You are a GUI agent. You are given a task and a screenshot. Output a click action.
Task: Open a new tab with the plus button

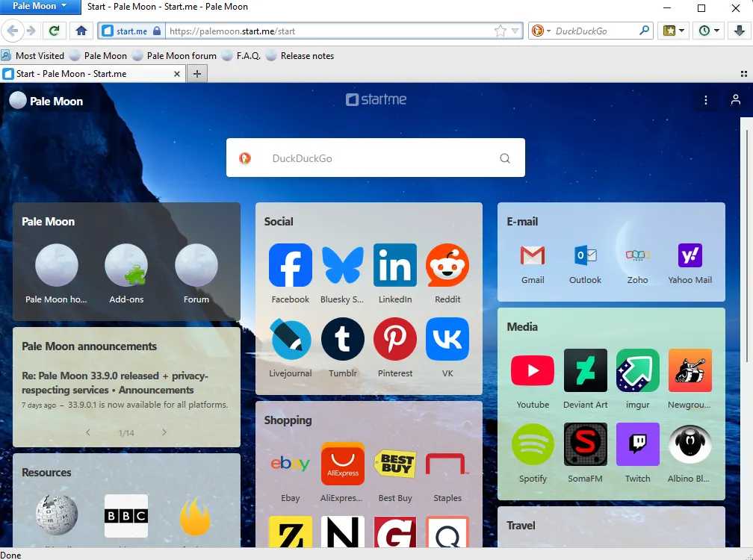click(x=197, y=74)
